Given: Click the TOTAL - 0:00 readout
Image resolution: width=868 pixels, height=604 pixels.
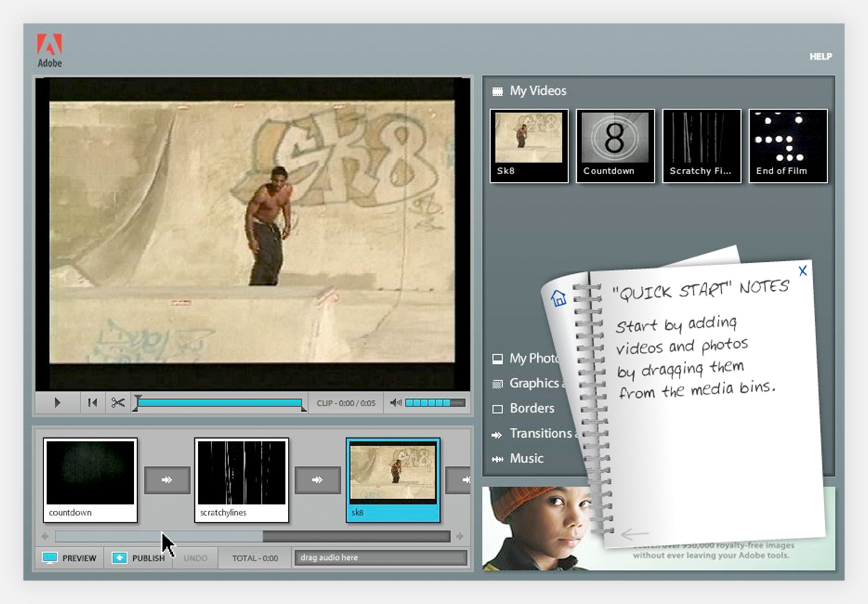Looking at the screenshot, I should tap(255, 558).
